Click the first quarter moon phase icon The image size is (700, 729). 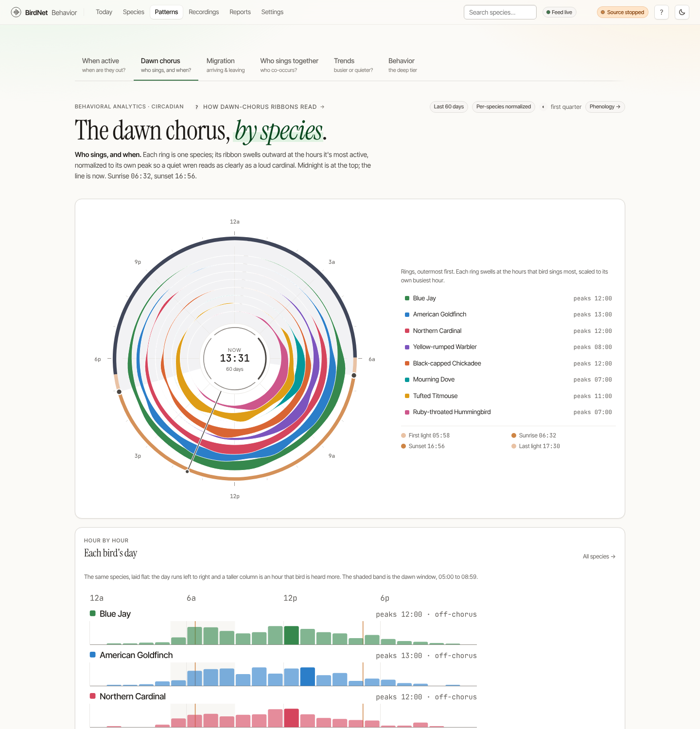tap(543, 107)
